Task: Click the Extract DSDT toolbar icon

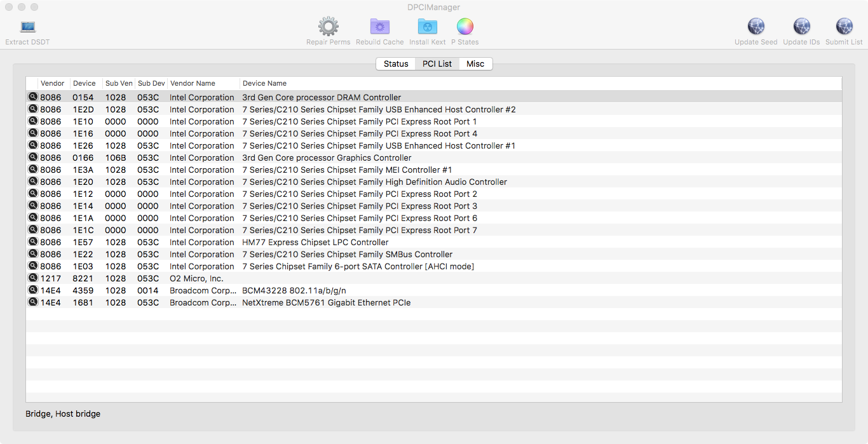Action: (x=28, y=27)
